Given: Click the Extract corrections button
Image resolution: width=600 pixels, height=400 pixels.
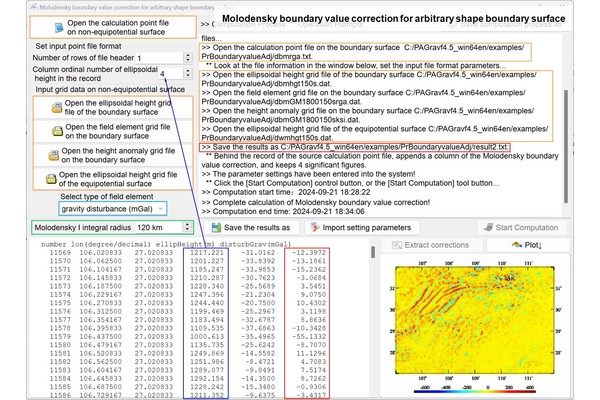Looking at the screenshot, I should tap(431, 244).
